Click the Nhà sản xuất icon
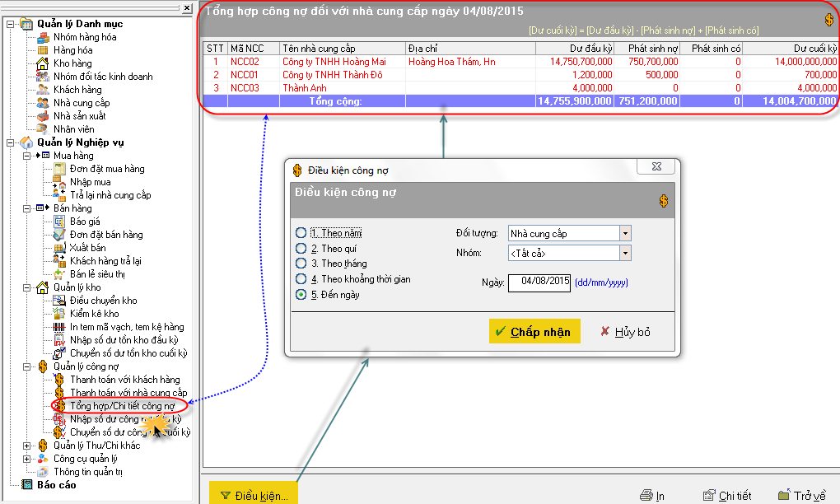The height and width of the screenshot is (504, 840). coord(43,116)
